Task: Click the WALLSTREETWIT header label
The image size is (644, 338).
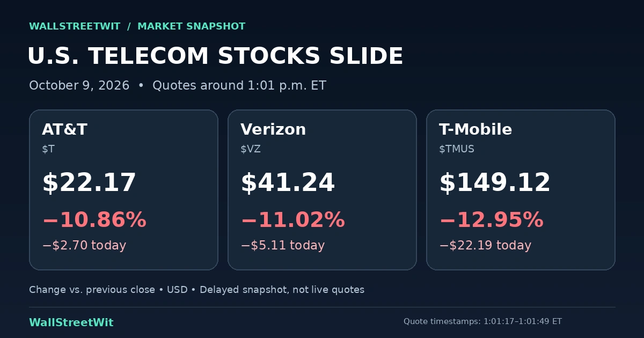Action: (75, 26)
